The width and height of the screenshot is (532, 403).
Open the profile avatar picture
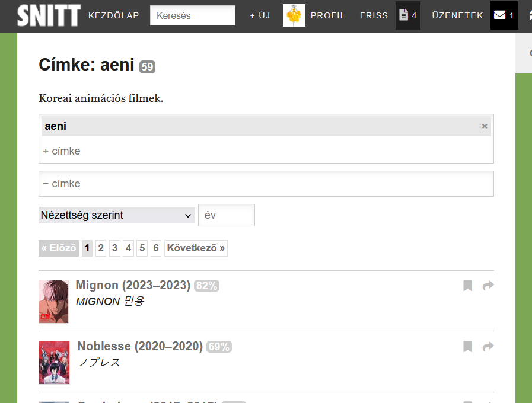[294, 15]
